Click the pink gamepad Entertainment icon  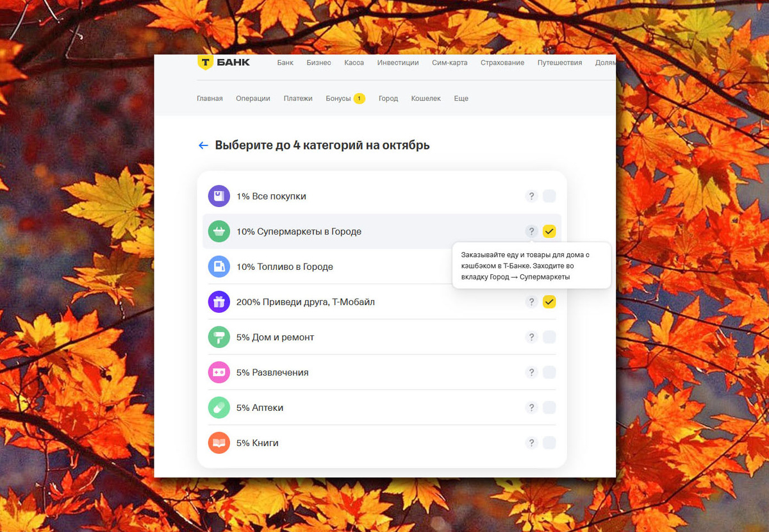click(219, 372)
